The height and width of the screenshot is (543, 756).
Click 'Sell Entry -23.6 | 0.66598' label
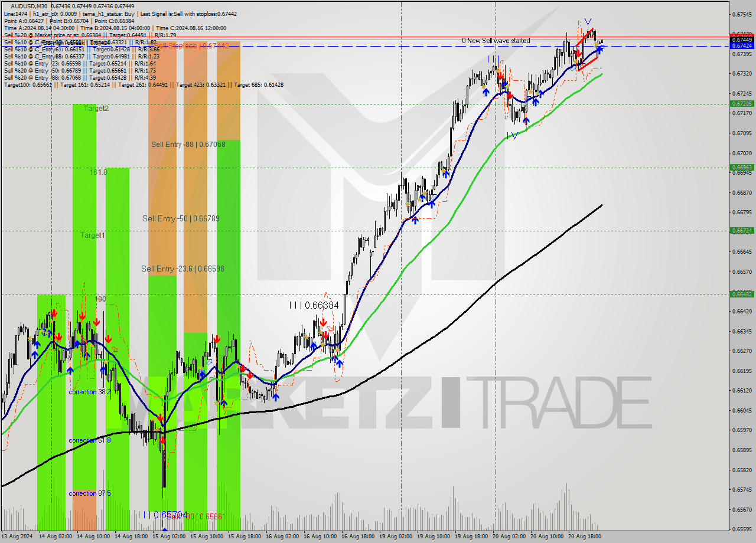(x=183, y=269)
